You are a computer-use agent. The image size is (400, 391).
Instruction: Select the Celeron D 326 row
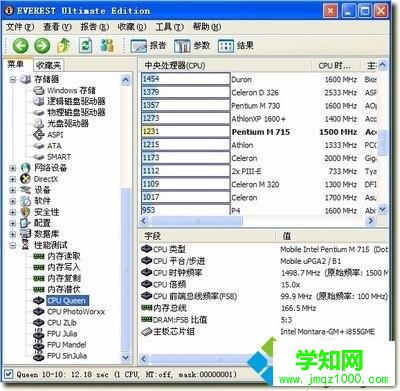pos(259,92)
